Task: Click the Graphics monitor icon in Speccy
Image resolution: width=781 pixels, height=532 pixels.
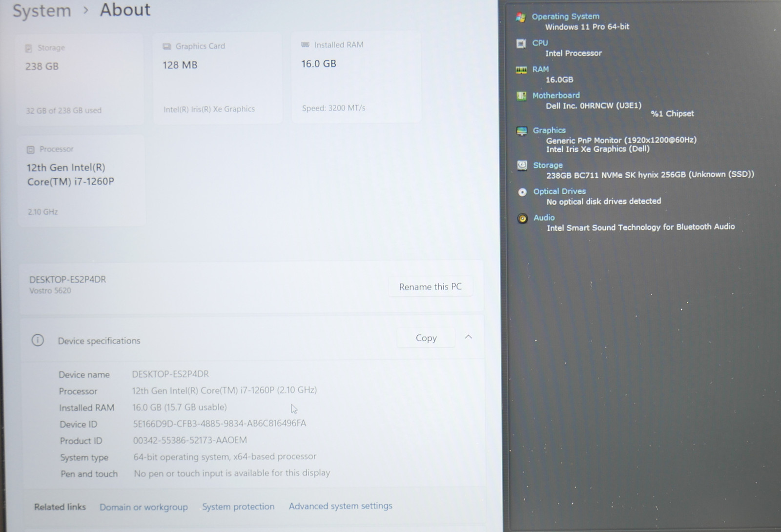Action: pos(522,131)
